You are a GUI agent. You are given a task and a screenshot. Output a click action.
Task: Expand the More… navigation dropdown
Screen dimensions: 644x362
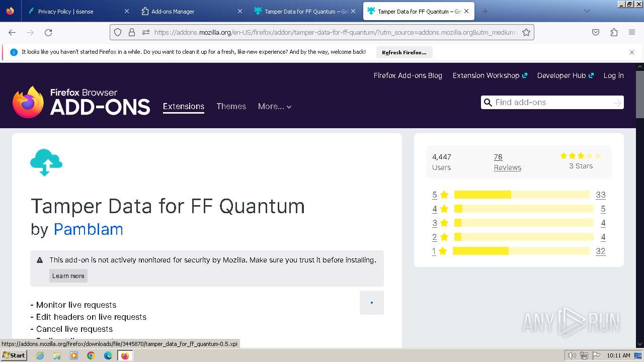click(275, 106)
